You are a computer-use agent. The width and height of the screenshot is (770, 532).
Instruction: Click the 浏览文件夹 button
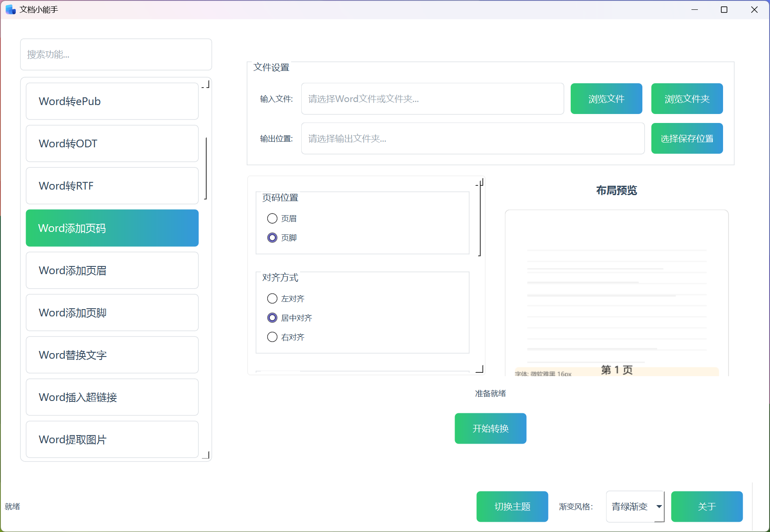tap(686, 99)
